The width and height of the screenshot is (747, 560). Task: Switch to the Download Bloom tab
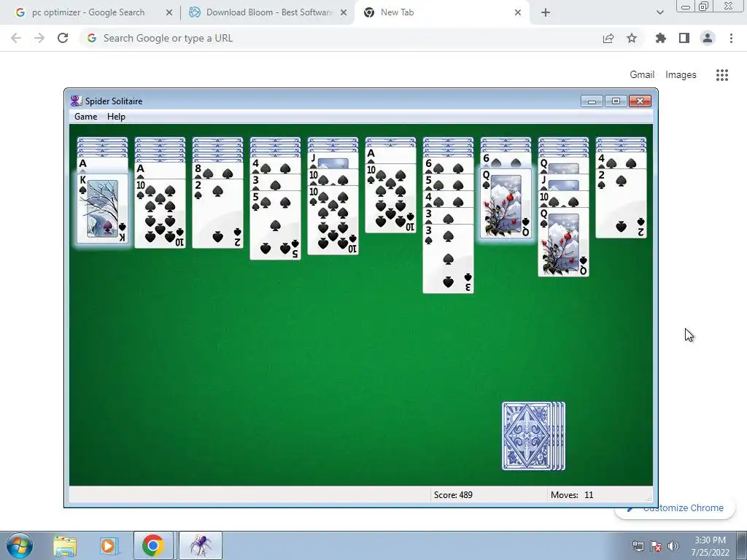pyautogui.click(x=269, y=12)
